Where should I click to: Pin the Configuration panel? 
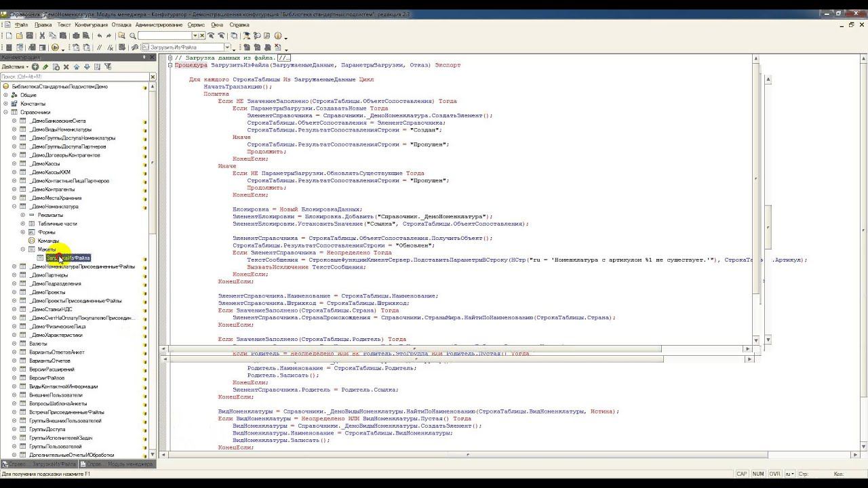point(144,58)
